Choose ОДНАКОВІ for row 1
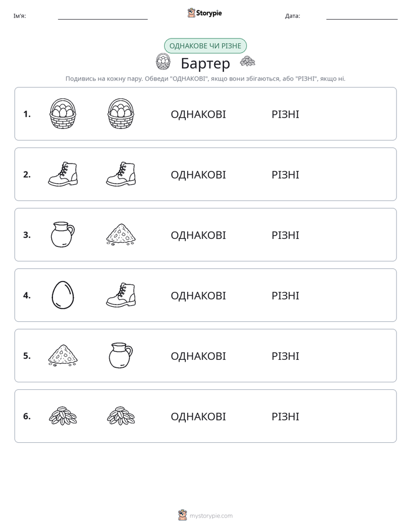The width and height of the screenshot is (411, 532). tap(198, 115)
